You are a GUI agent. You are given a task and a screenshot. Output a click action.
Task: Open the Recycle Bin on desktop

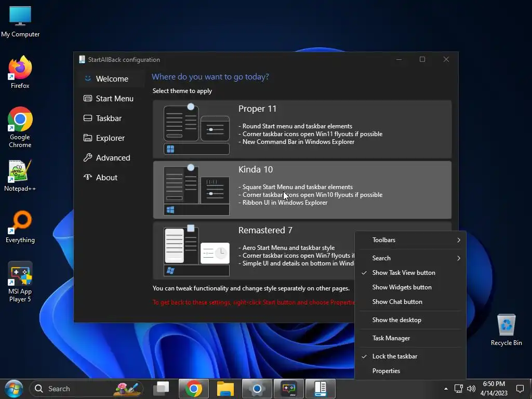point(506,330)
